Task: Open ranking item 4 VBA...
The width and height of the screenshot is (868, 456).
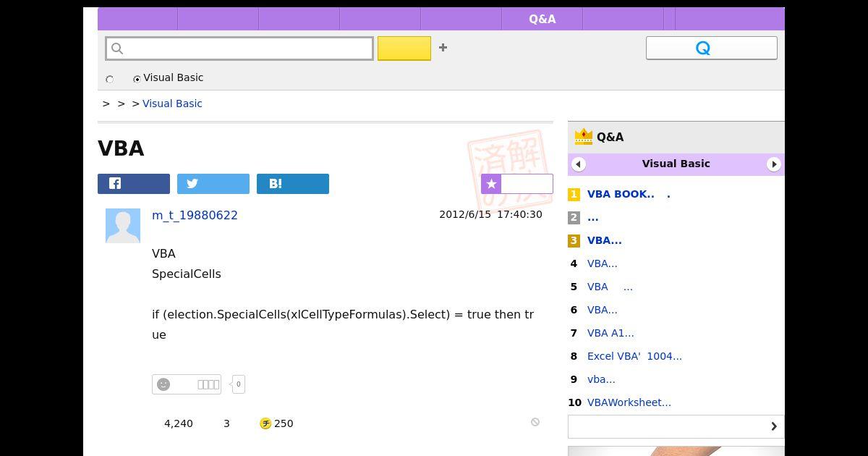Action: 603,263
